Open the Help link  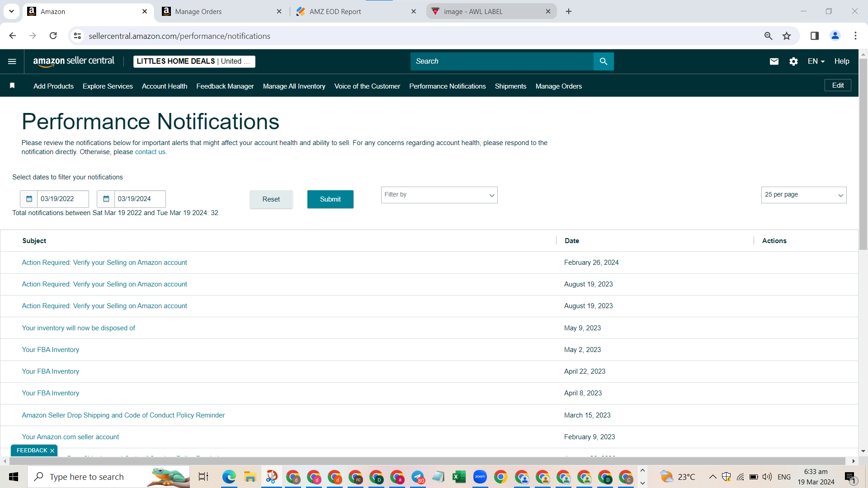coord(842,61)
